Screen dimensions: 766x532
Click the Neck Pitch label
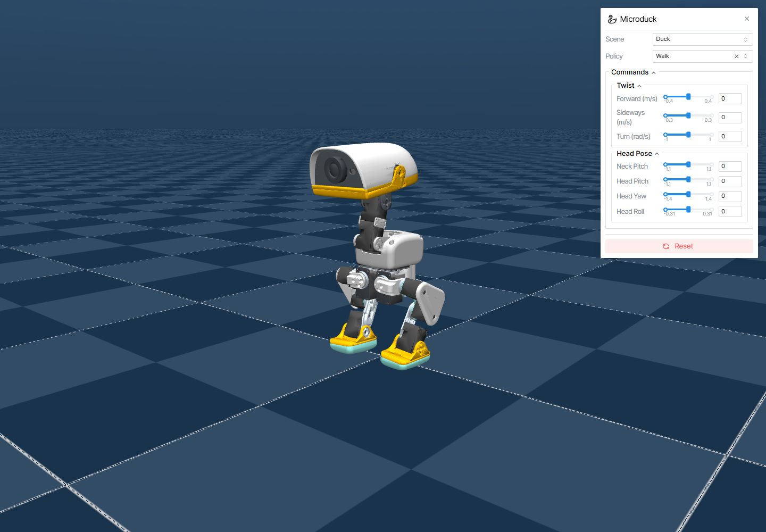click(x=632, y=167)
